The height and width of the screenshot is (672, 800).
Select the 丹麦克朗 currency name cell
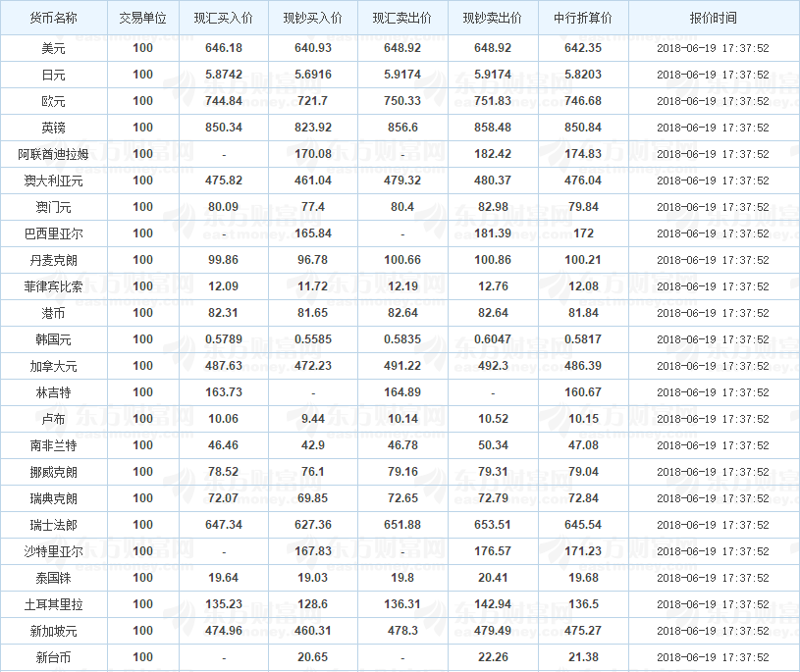(54, 261)
